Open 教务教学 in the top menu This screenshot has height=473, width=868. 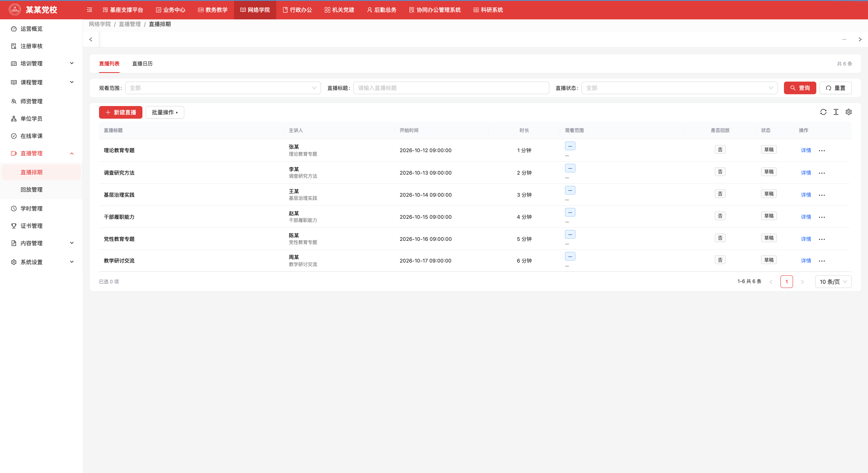213,10
